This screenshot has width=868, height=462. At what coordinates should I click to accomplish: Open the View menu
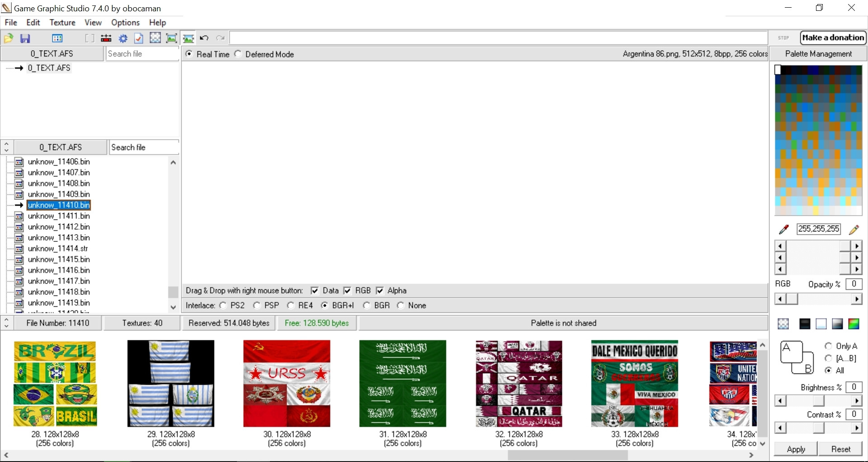pyautogui.click(x=93, y=23)
